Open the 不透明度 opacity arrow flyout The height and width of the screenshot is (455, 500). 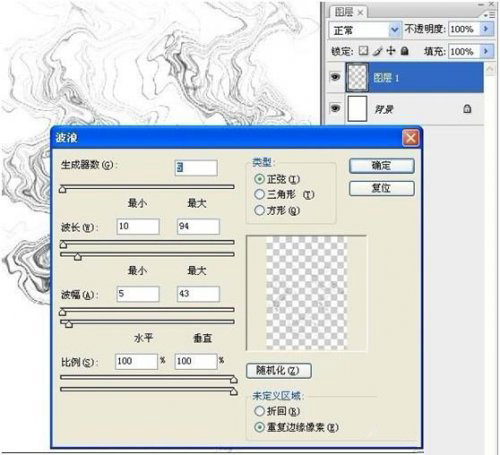pyautogui.click(x=486, y=29)
